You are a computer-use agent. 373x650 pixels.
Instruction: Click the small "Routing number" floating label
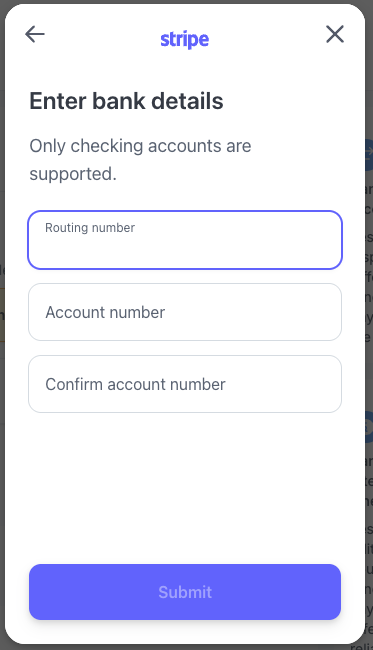(90, 228)
